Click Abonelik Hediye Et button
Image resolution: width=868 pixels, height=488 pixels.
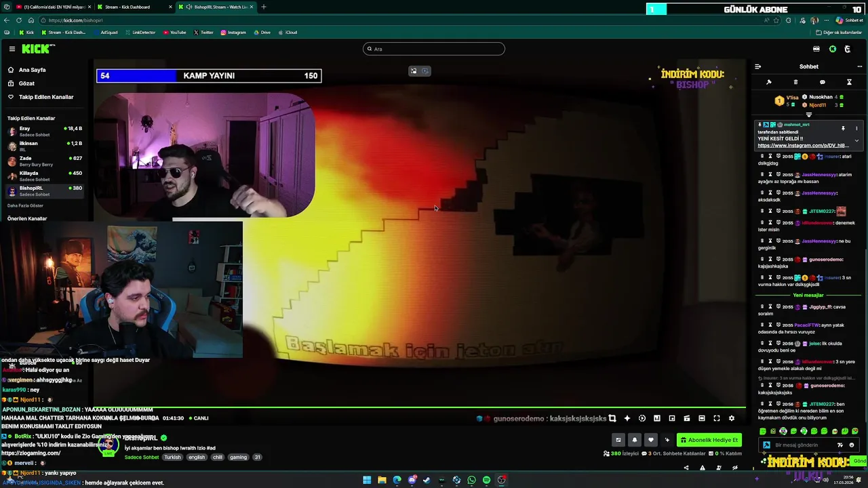pyautogui.click(x=709, y=440)
